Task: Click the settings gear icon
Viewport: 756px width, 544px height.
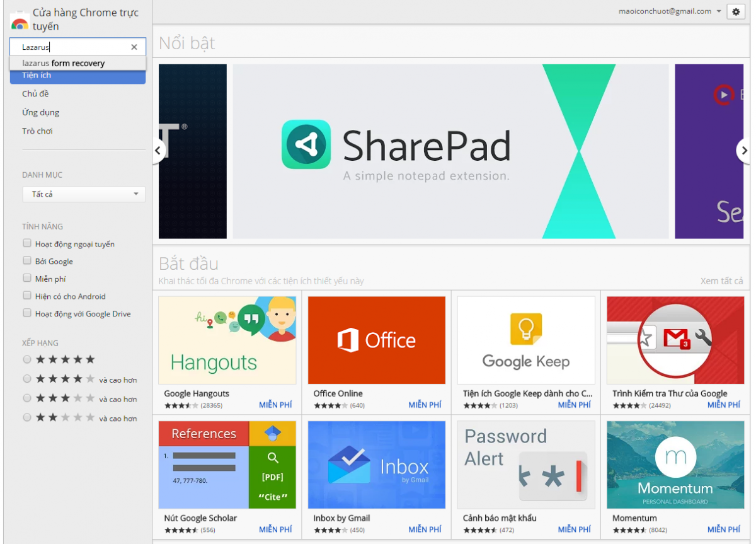Action: click(735, 12)
